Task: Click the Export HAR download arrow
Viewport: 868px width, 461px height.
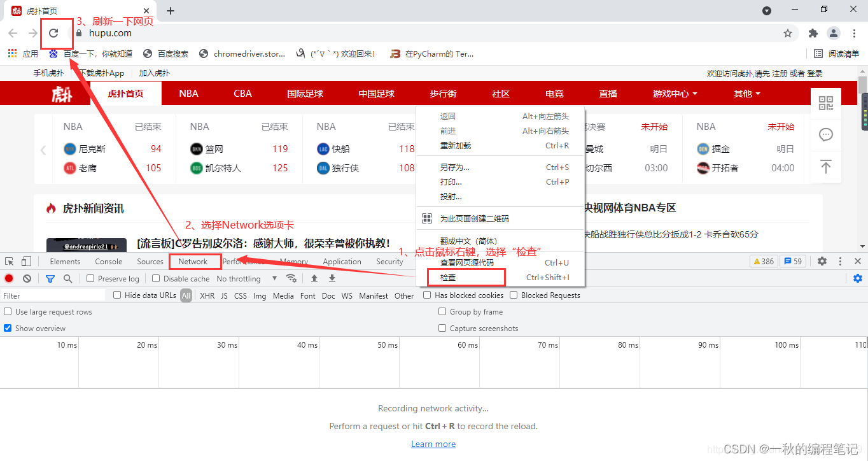Action: 332,278
